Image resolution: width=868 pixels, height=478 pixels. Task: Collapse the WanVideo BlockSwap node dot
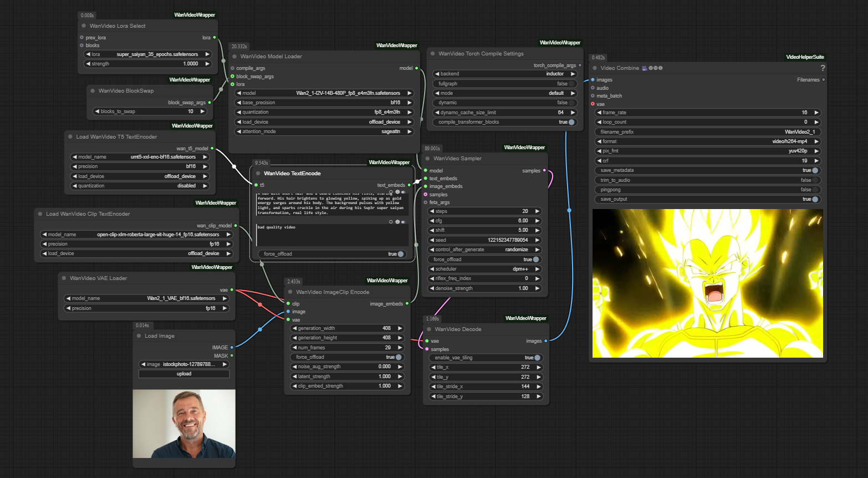tap(93, 90)
